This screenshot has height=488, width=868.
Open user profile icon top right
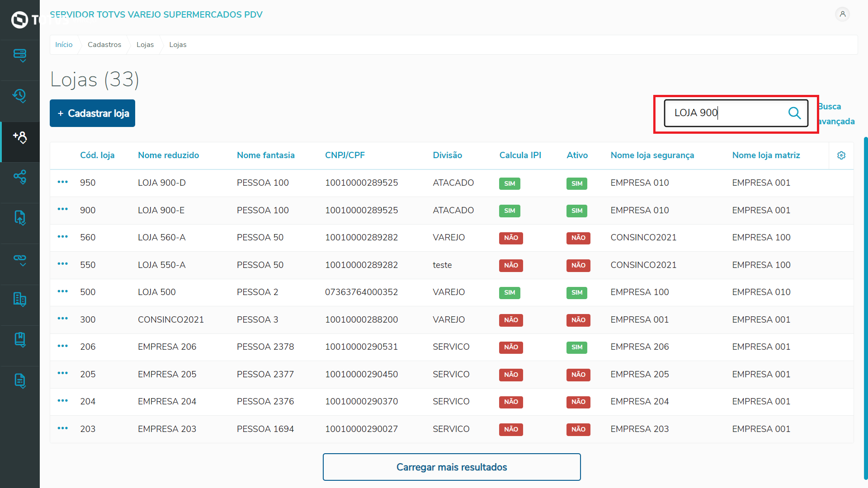(x=842, y=14)
